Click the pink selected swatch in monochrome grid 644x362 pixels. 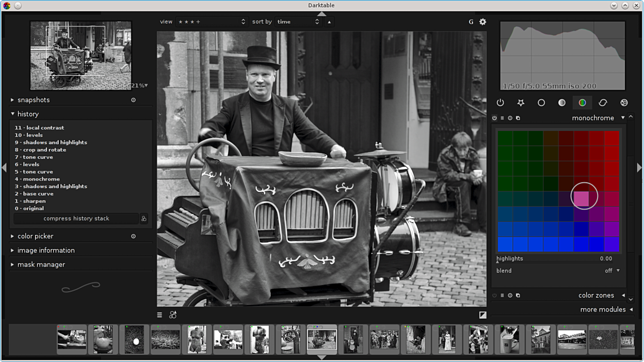coord(581,199)
